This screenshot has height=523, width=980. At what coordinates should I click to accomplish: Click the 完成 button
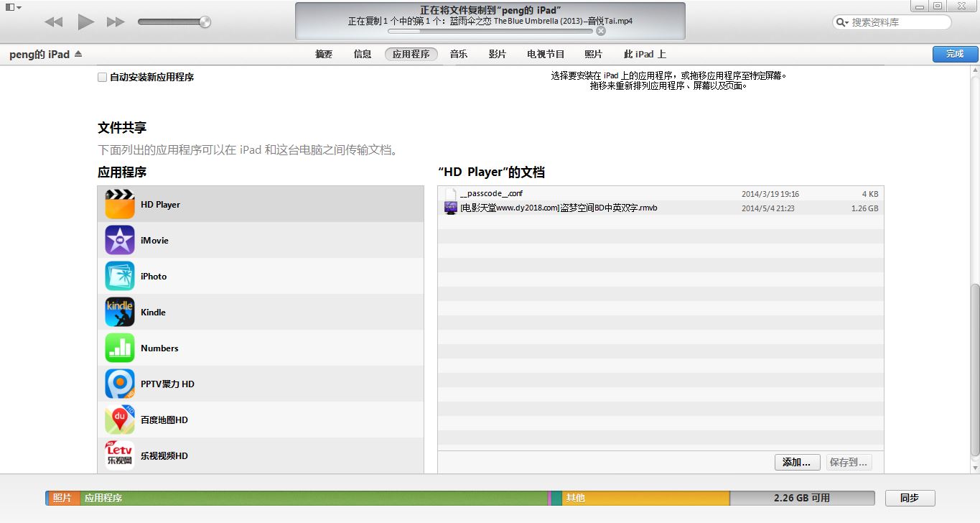tap(955, 54)
